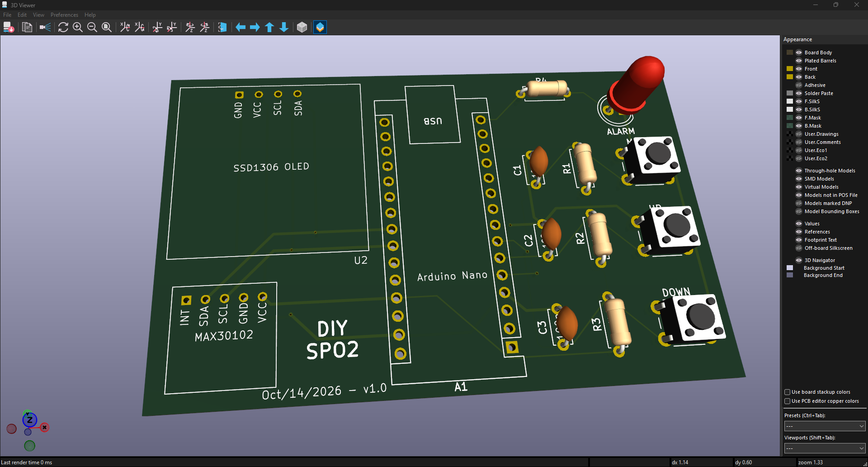Viewport: 868px width, 467px height.
Task: Open the File menu
Action: pyautogui.click(x=7, y=15)
